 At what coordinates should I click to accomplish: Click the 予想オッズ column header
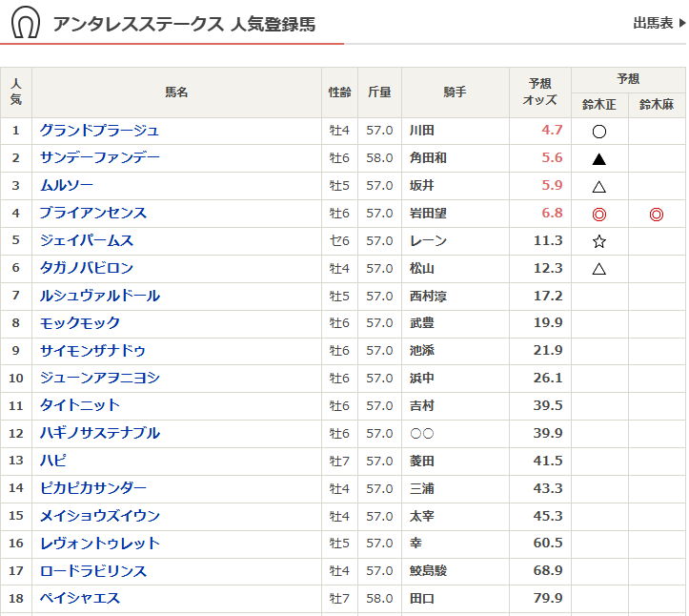pos(541,92)
